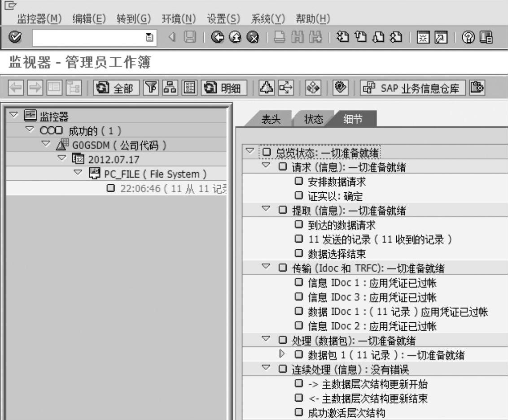Select the 22:06:46 ( 11 从 11 记录 request row
Image resolution: width=508 pixels, height=420 pixels.
click(116, 188)
